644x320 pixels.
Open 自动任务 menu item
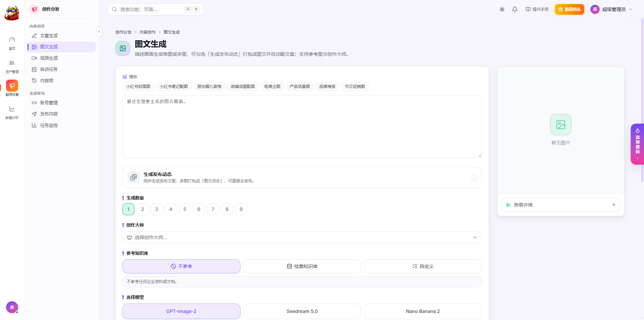(62, 69)
